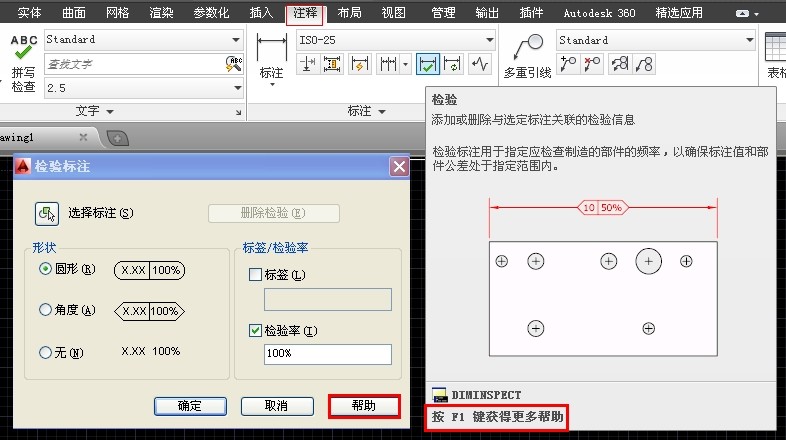
Task: Click the adjust dimension space icon
Action: (332, 64)
